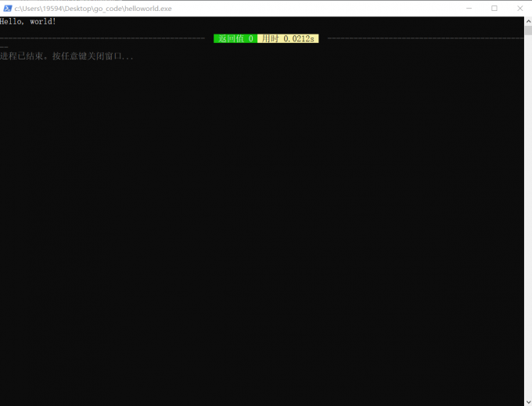This screenshot has width=532, height=406.
Task: Minimize the helloworld.exe console window
Action: coord(469,8)
